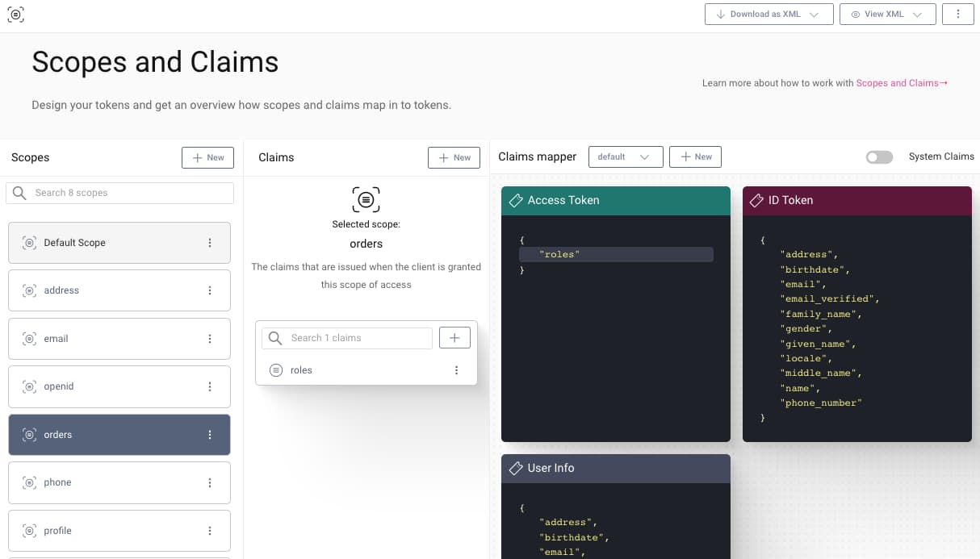Click the selected scope icon above orders
The height and width of the screenshot is (559, 980).
366,199
